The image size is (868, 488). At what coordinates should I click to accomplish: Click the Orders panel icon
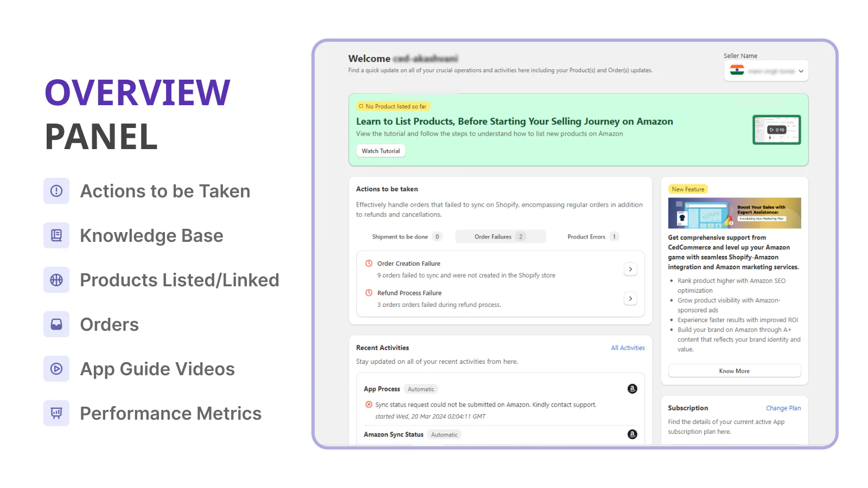tap(56, 324)
